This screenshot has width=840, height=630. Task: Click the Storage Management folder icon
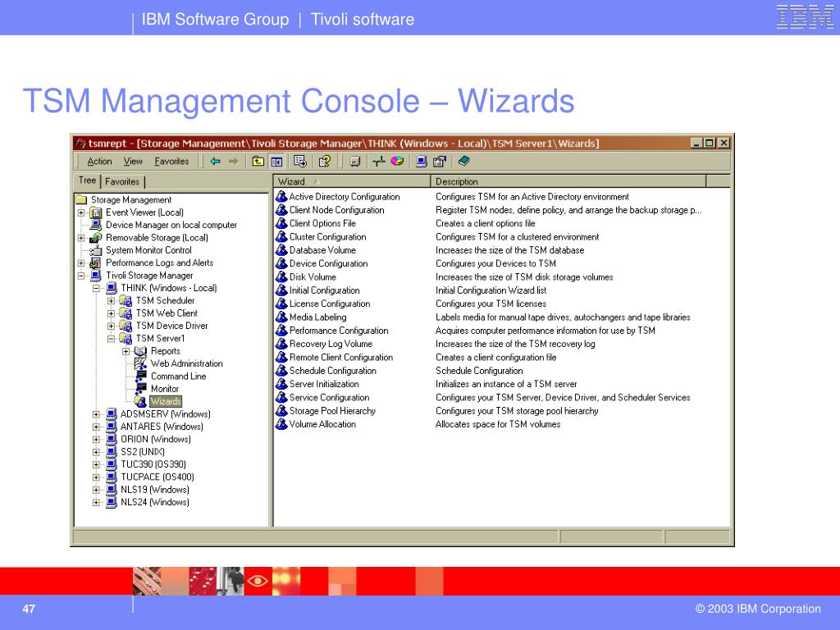point(81,200)
